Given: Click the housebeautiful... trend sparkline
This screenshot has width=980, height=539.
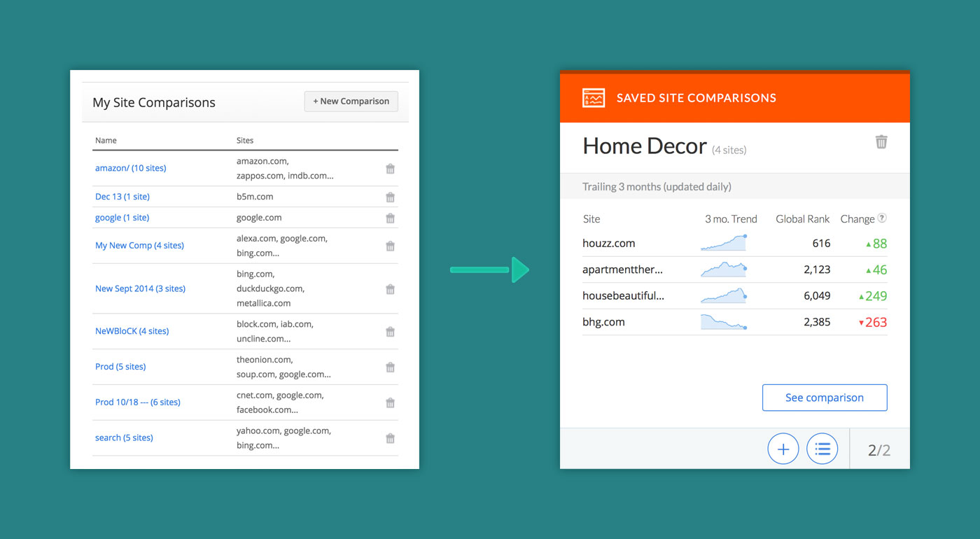Looking at the screenshot, I should point(724,295).
